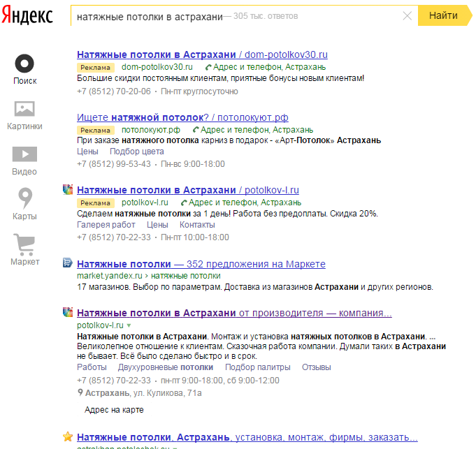Expand dropdown arrow next to potolkov-l.ru
Viewport: 476px width, 449px height.
(x=129, y=325)
